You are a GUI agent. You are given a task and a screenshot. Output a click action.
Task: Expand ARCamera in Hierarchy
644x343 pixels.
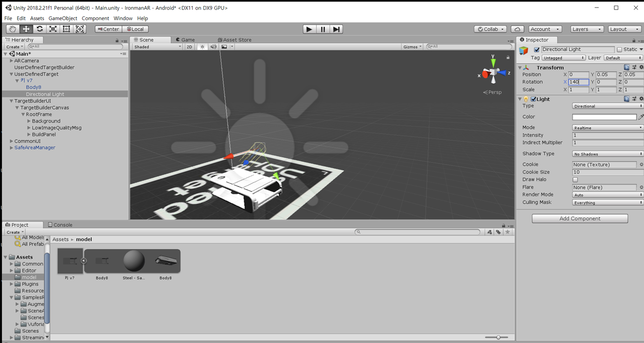(x=12, y=61)
